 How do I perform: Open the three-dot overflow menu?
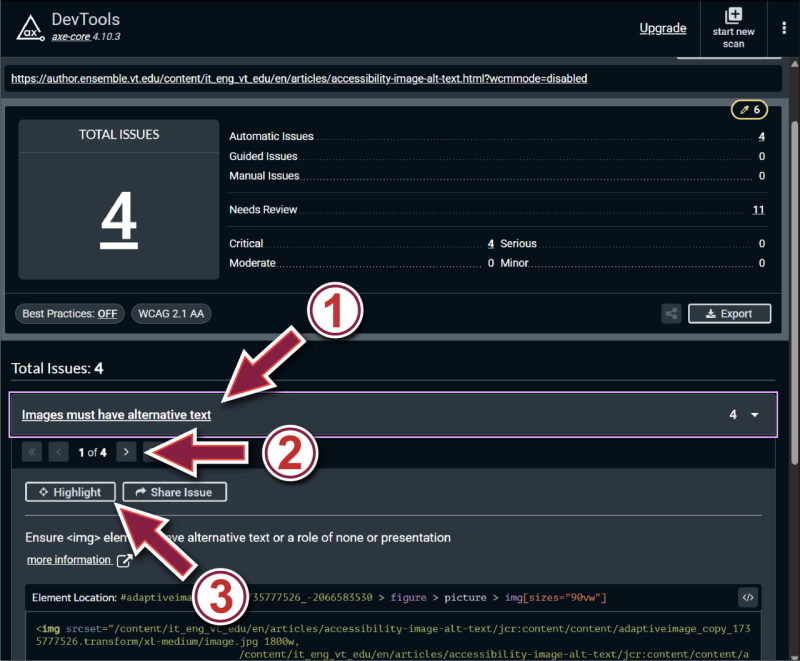coord(784,27)
